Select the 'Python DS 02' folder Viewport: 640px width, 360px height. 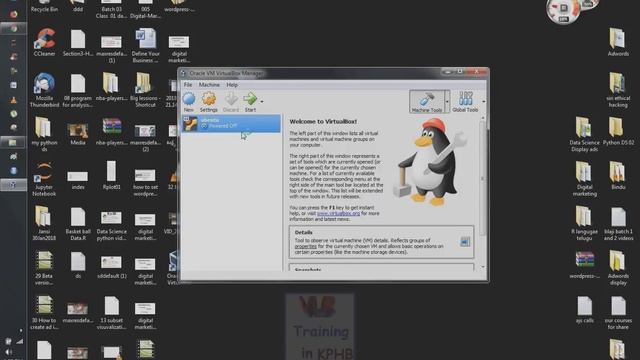(x=618, y=131)
